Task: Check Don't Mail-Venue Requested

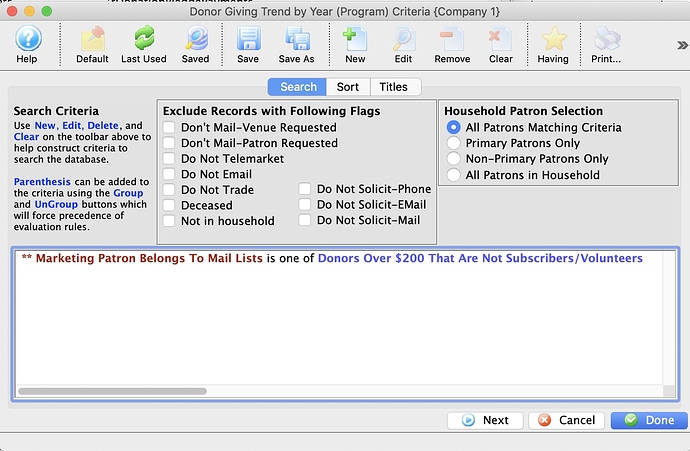Action: tap(169, 128)
